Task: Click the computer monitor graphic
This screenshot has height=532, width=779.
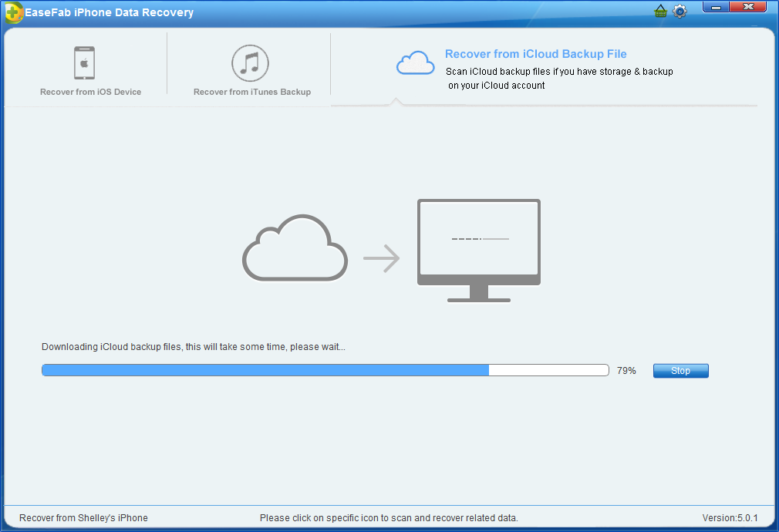Action: (x=479, y=251)
